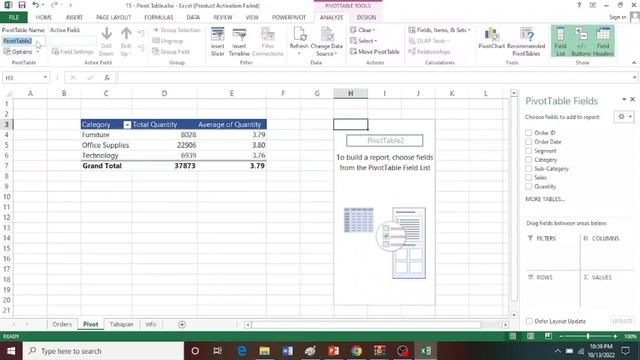Close the PivotTable Fields pane

click(633, 99)
